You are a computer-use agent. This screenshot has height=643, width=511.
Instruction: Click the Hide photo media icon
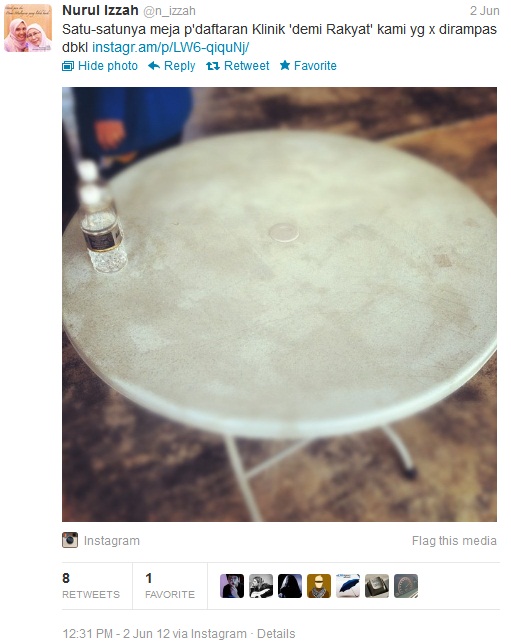(x=68, y=66)
